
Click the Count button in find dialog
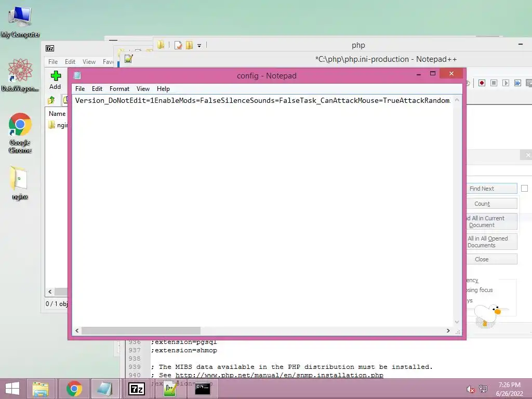(x=491, y=204)
